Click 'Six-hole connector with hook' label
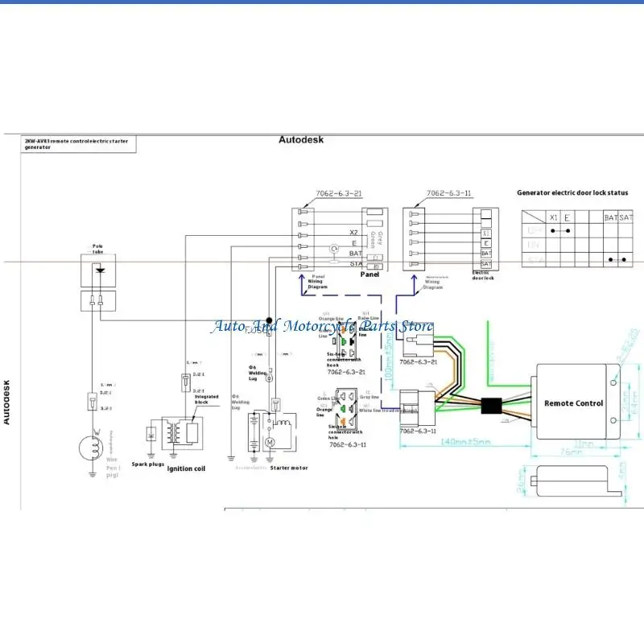 (x=344, y=359)
